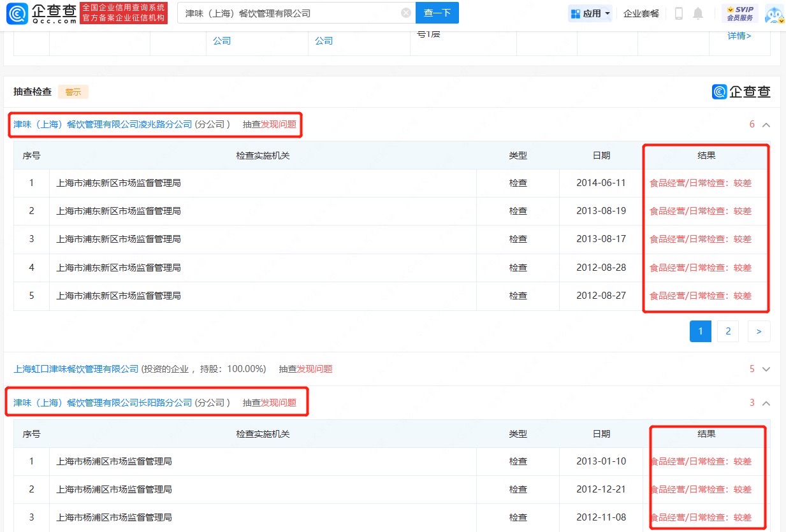The width and height of the screenshot is (786, 532).
Task: Click the user avatar icon
Action: click(775, 13)
